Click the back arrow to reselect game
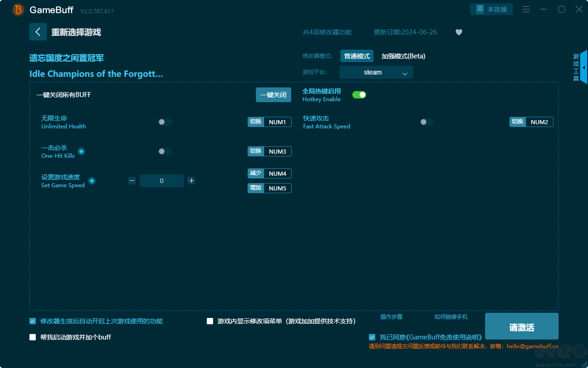This screenshot has width=588, height=368. (x=38, y=32)
